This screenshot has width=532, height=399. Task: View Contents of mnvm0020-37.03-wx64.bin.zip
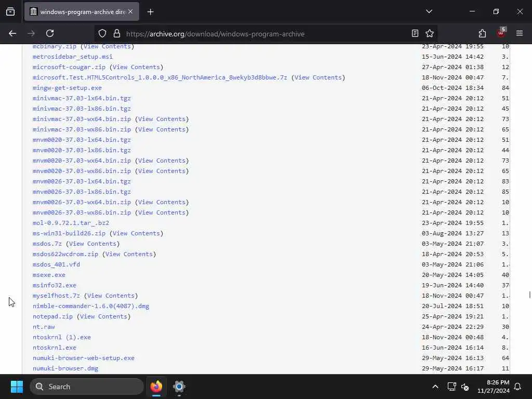pyautogui.click(x=162, y=161)
